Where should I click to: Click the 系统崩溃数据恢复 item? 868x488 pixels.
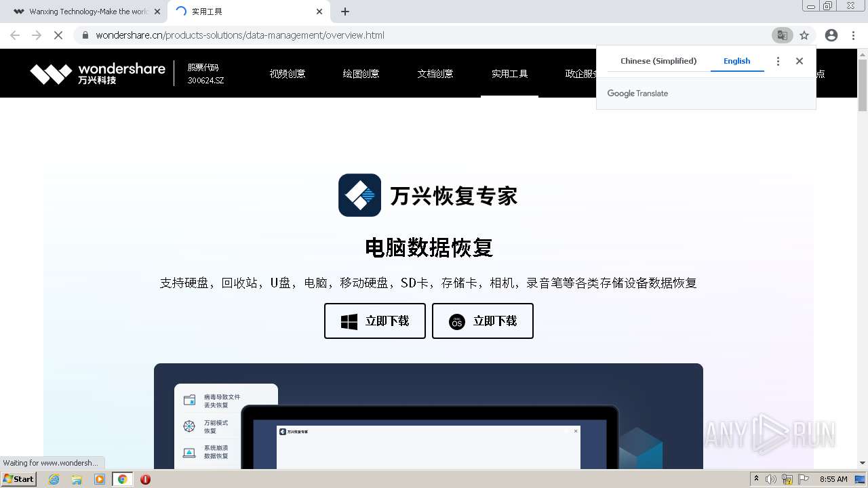point(206,452)
